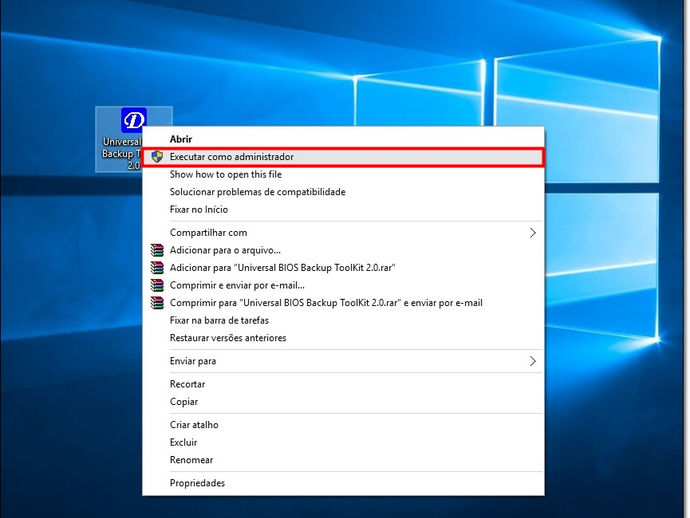Image resolution: width=690 pixels, height=518 pixels.
Task: Click Fixar na barra de tarefas
Action: click(343, 320)
